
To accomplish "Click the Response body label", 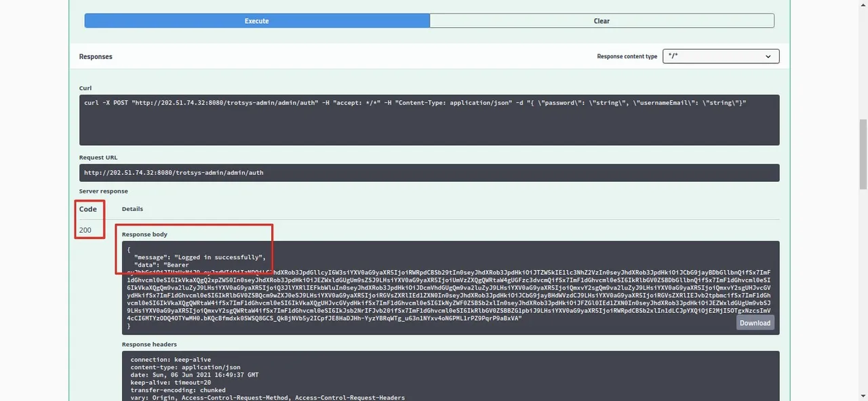I will (144, 234).
